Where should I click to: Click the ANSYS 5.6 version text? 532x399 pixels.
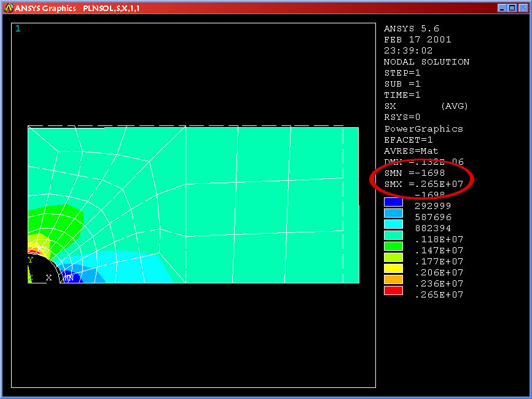(412, 28)
